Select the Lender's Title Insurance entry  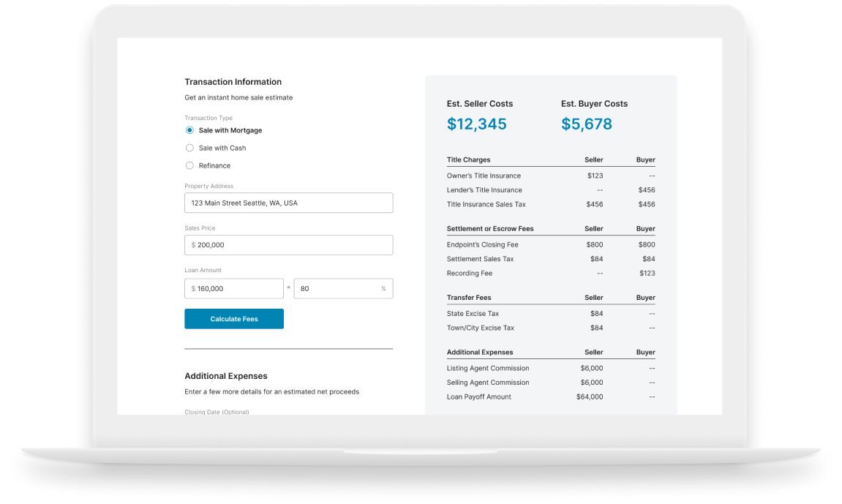pos(485,189)
